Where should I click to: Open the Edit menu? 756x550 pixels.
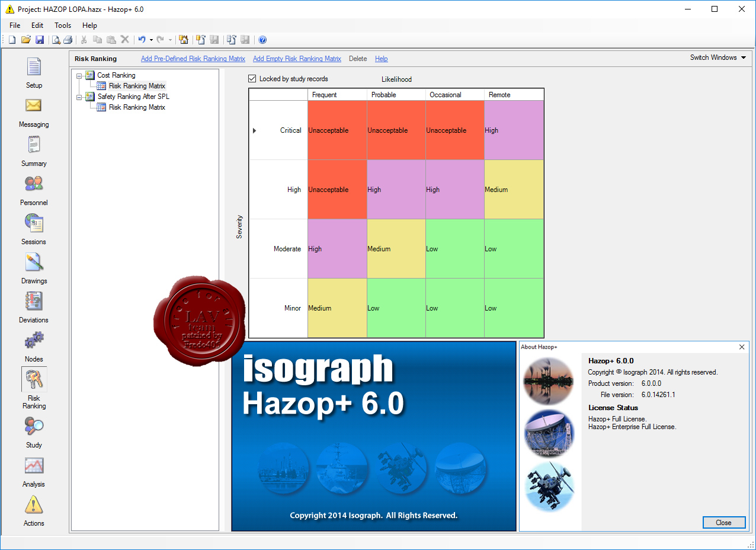37,25
